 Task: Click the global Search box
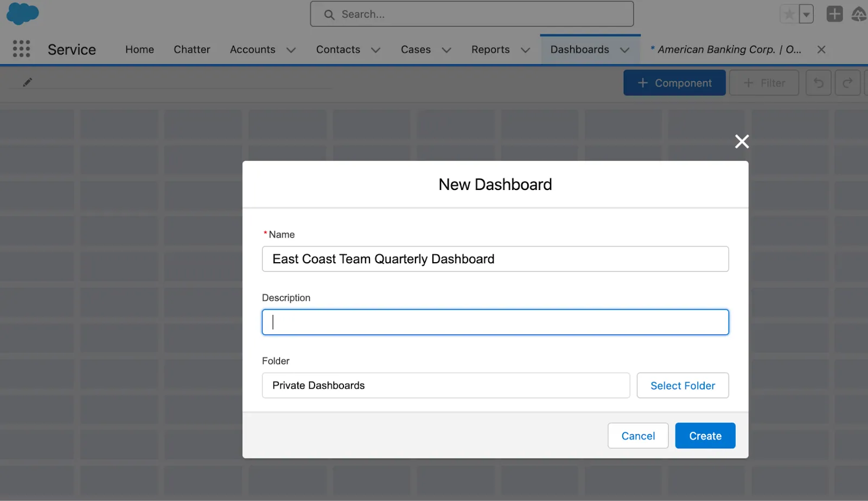tap(472, 14)
